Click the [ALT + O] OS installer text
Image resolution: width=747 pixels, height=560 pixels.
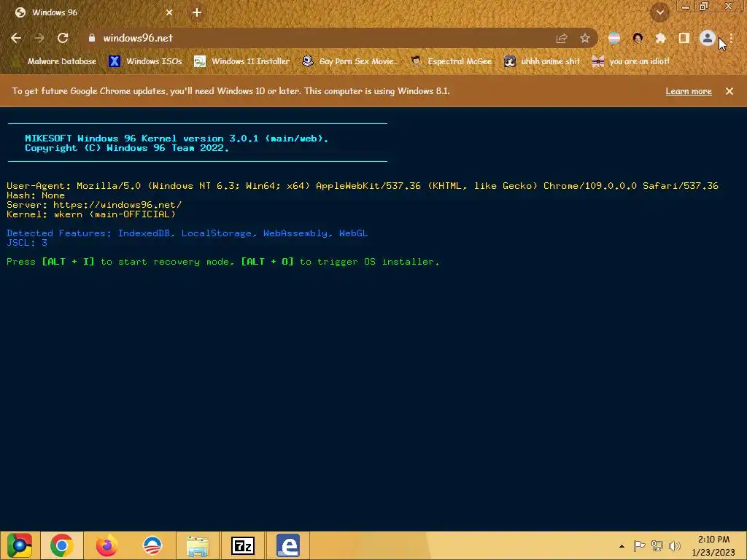click(x=267, y=262)
